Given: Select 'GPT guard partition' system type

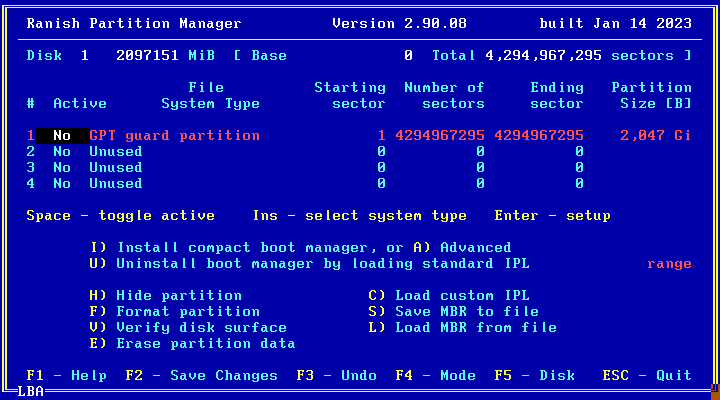Looking at the screenshot, I should [x=174, y=135].
